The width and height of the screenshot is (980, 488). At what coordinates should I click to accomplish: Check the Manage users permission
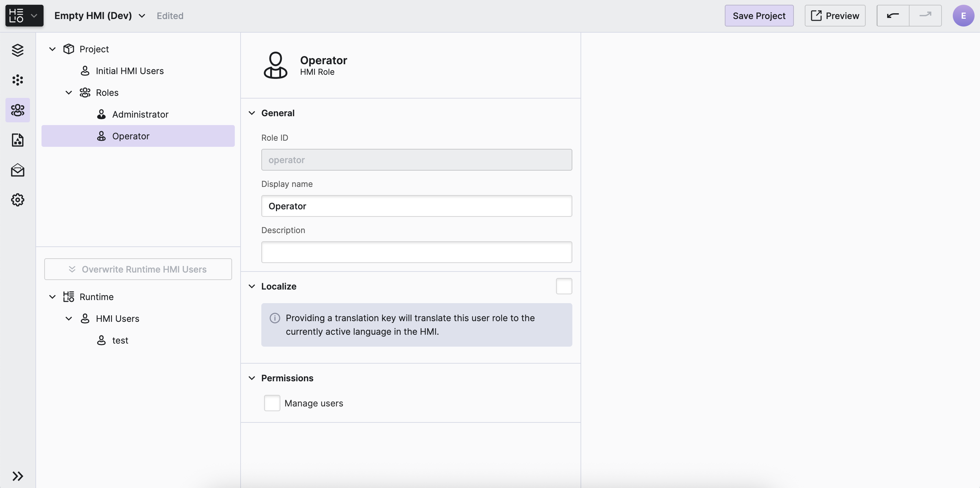pos(272,403)
